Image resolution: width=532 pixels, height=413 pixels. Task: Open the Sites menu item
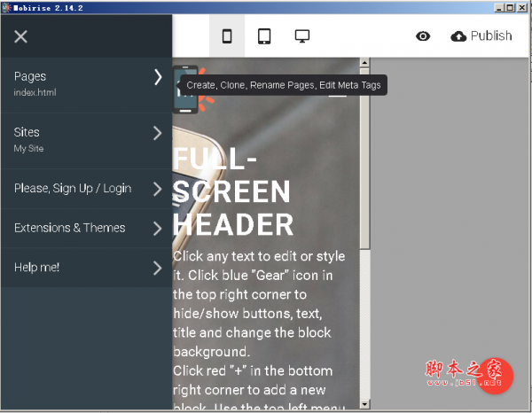pyautogui.click(x=27, y=132)
